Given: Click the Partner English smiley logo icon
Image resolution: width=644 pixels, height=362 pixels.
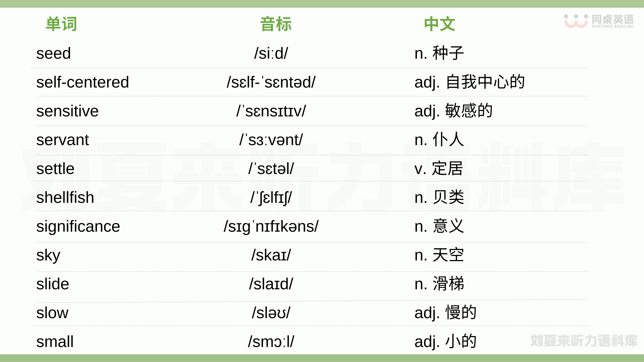Looking at the screenshot, I should (576, 21).
